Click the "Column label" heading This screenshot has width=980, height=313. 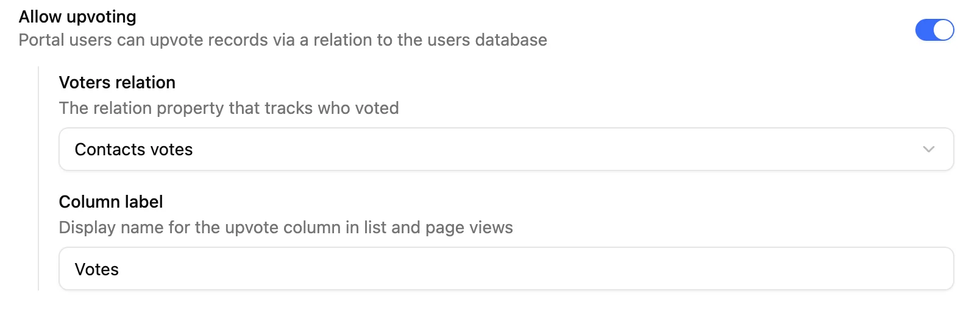[x=111, y=202]
